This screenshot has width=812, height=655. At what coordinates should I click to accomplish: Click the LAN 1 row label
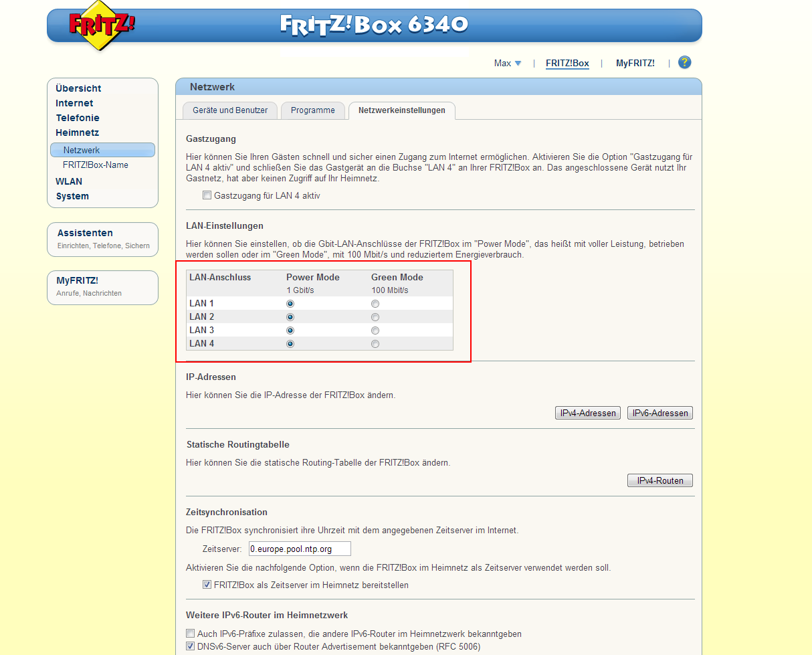(202, 304)
